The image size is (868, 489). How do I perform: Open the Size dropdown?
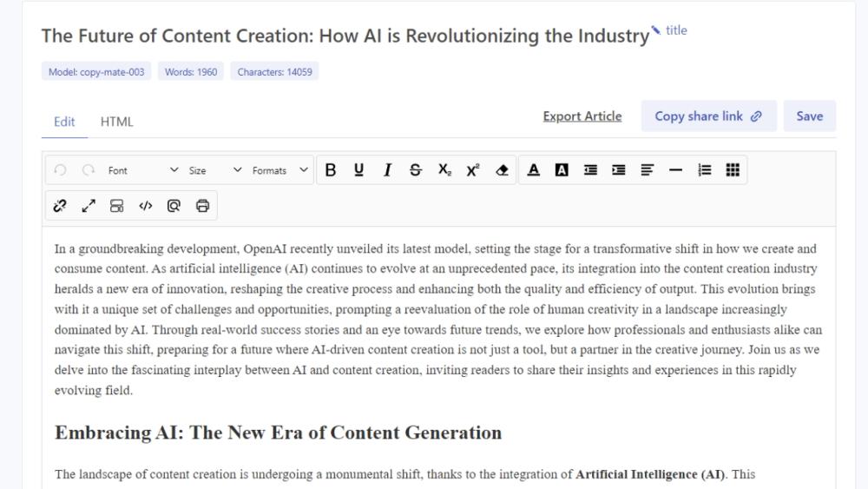pos(214,170)
